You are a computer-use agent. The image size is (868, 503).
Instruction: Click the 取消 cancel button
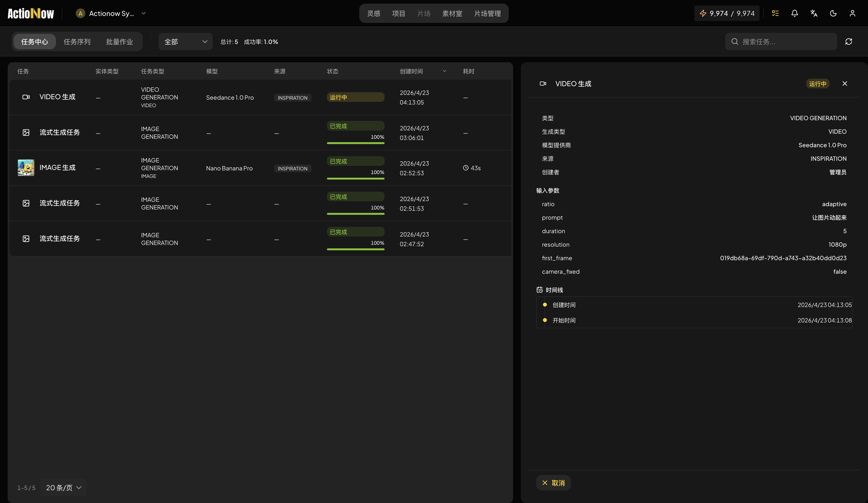(553, 483)
